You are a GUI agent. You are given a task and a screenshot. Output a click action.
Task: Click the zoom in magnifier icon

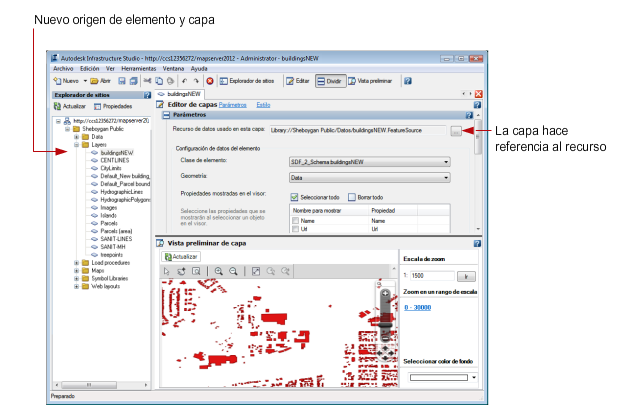[x=218, y=271]
